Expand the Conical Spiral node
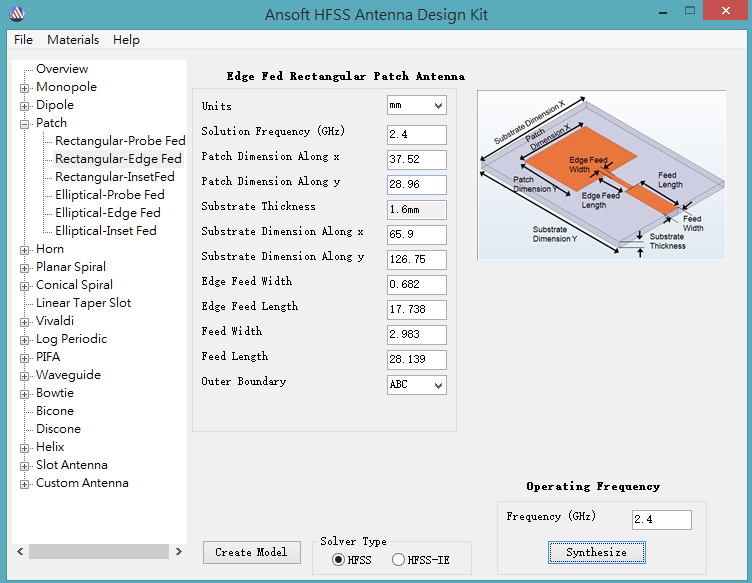The width and height of the screenshot is (752, 583). point(24,286)
